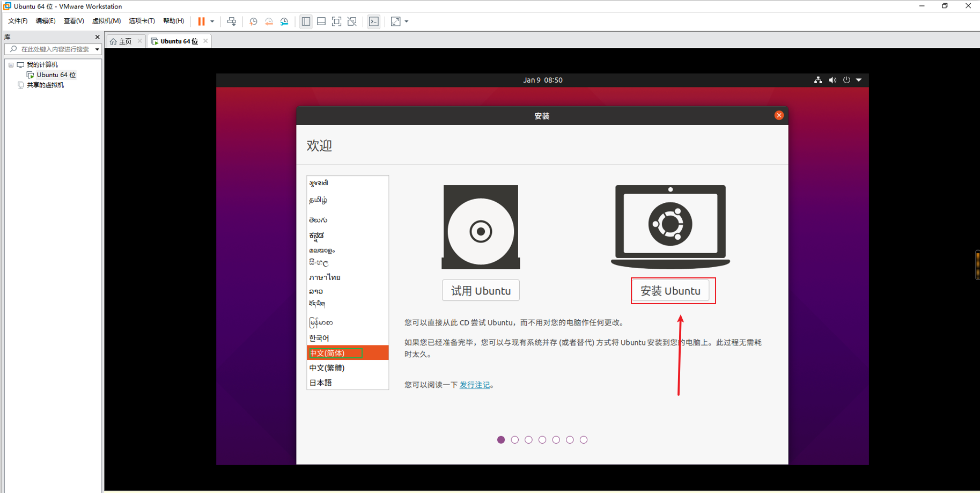Select 我的计算机 in library tree
Image resolution: width=980 pixels, height=493 pixels.
click(42, 65)
